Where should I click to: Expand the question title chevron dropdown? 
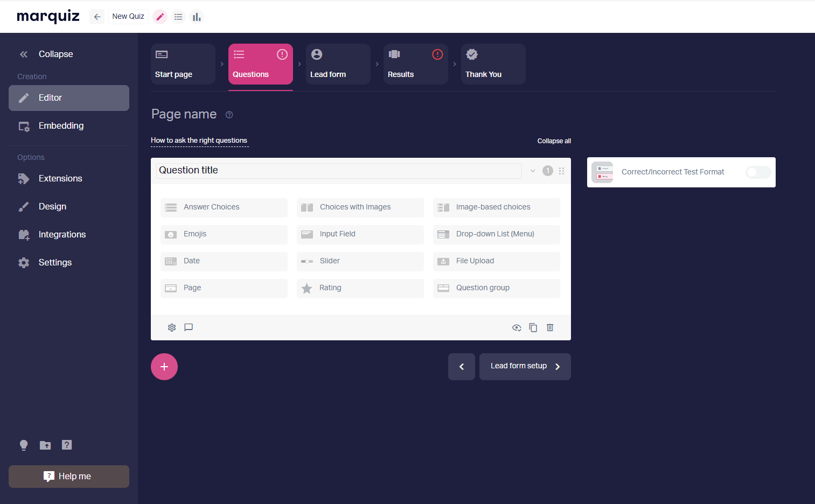point(533,171)
